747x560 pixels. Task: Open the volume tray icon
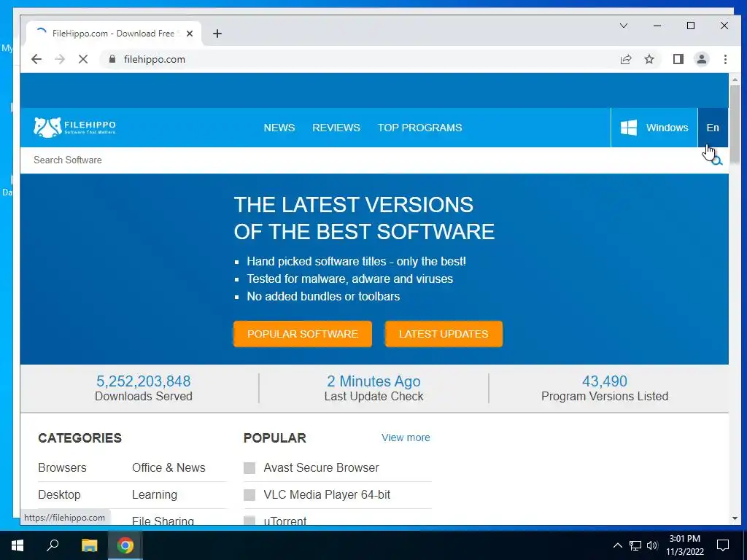pyautogui.click(x=652, y=545)
